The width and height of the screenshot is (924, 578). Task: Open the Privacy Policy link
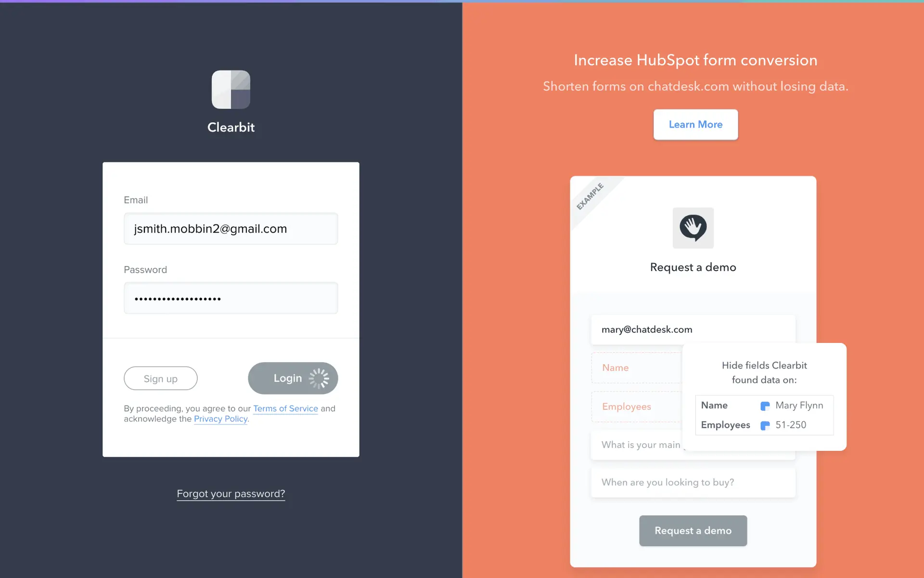(x=220, y=419)
